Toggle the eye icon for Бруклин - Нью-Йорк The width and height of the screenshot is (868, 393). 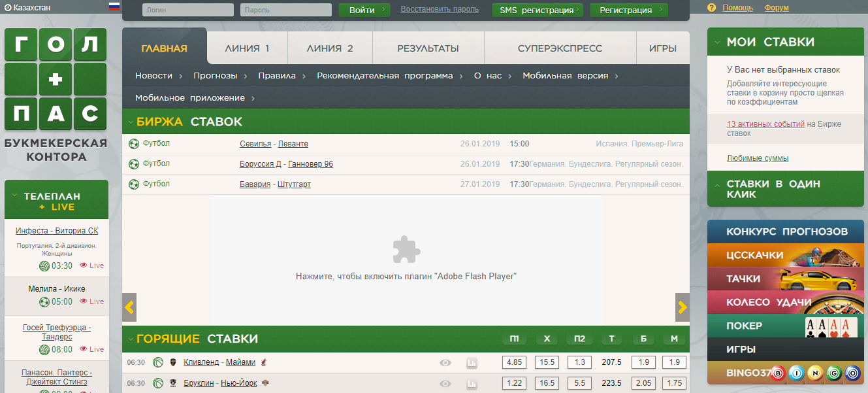tap(445, 384)
